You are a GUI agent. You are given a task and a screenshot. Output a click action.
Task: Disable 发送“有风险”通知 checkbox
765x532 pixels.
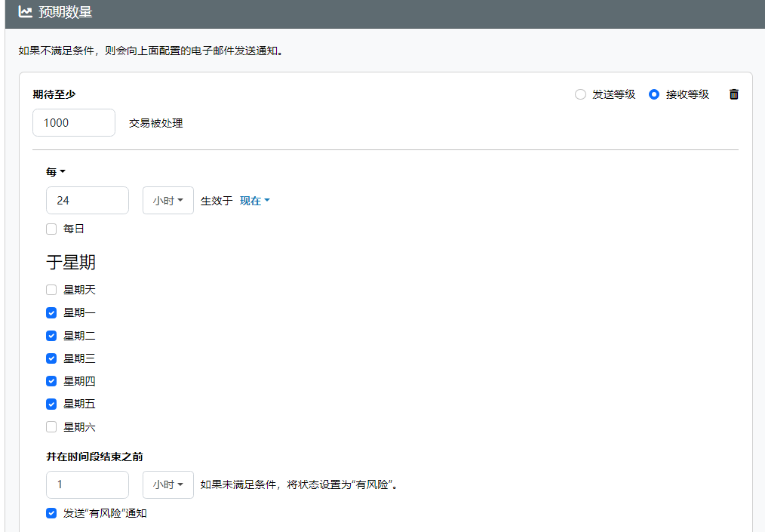[51, 513]
